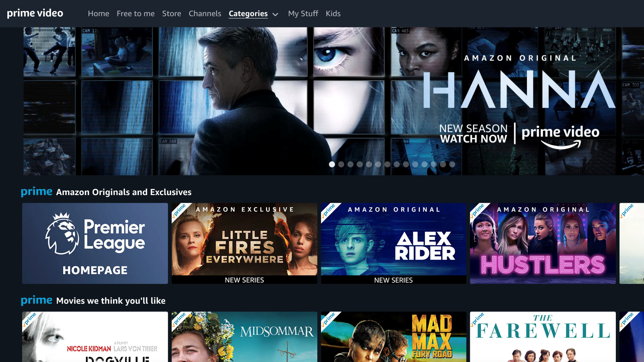Viewport: 644px width, 362px height.
Task: Select the Kids navigation tab
Action: [x=333, y=13]
